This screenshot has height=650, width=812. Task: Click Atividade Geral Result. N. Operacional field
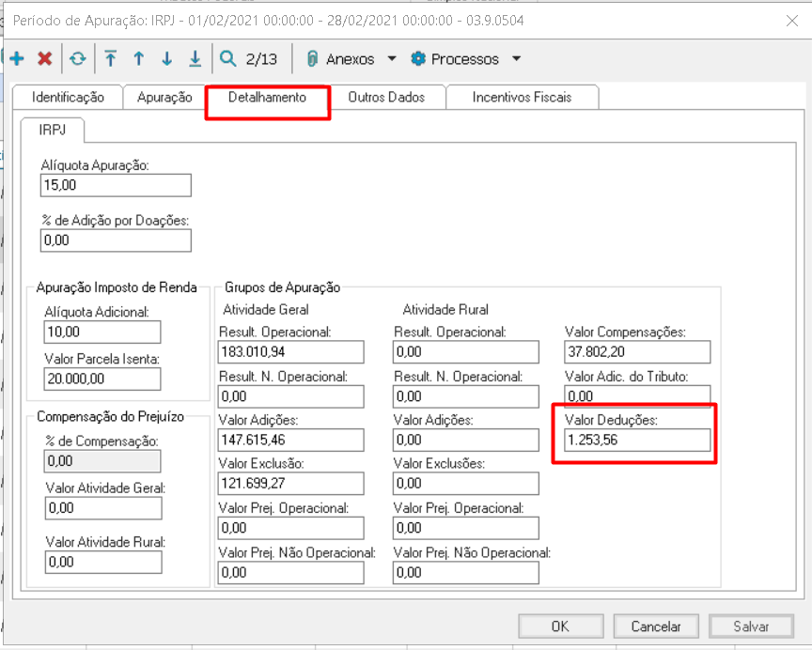coord(291,396)
